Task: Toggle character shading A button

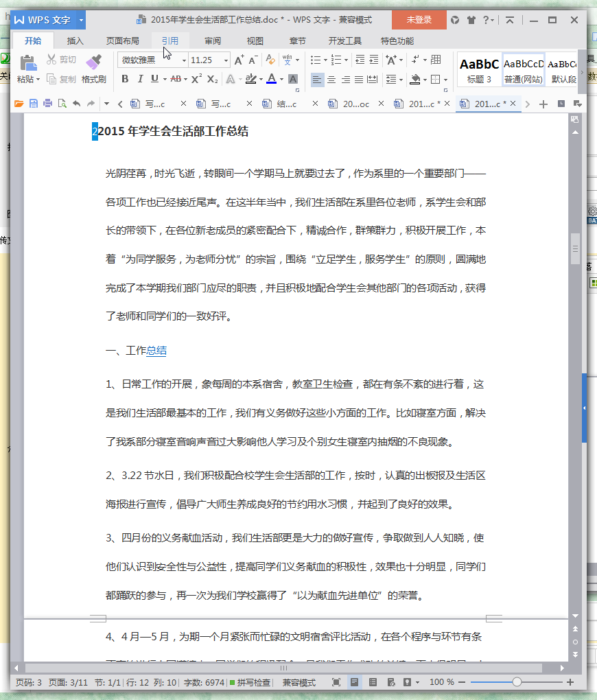Action: [293, 79]
